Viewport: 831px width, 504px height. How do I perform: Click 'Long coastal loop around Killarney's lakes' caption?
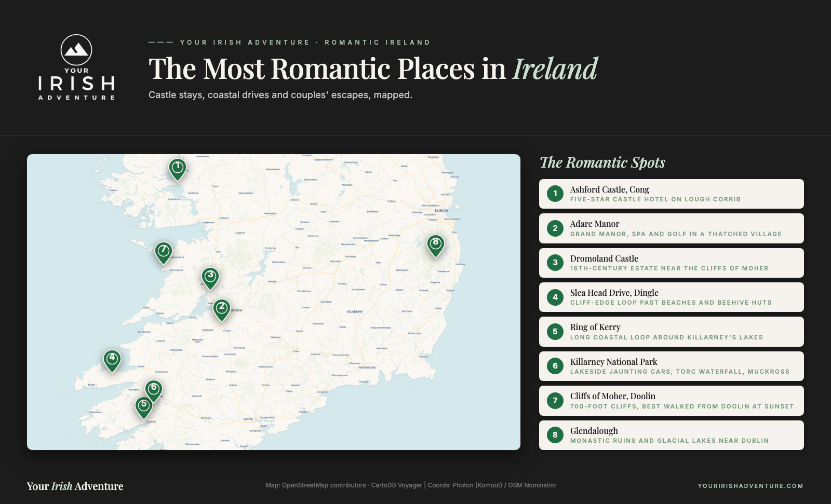click(667, 337)
